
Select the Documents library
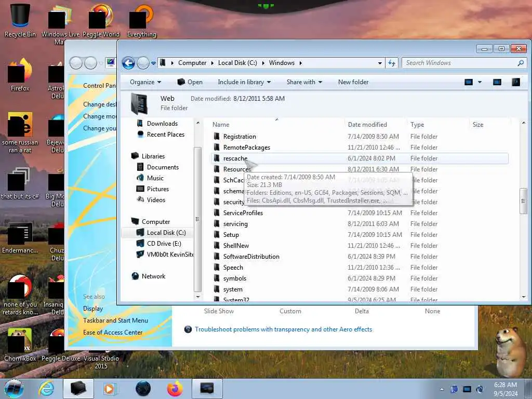163,167
